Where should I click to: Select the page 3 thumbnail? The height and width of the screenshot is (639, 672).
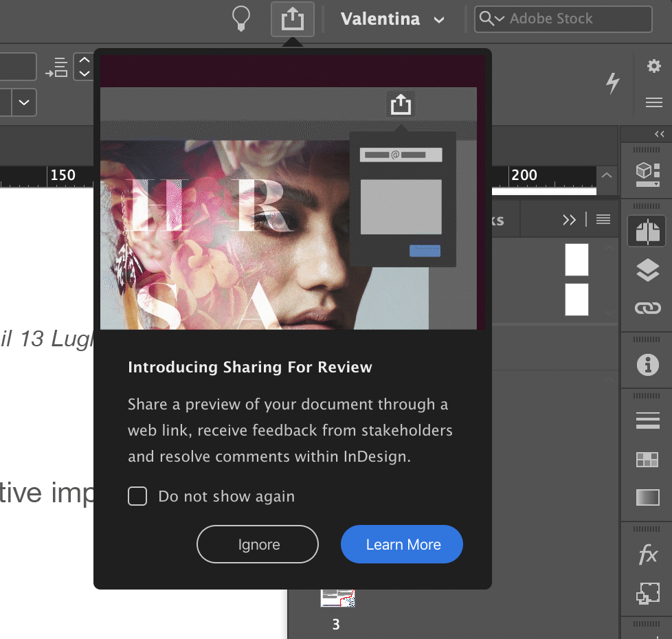pos(337,598)
